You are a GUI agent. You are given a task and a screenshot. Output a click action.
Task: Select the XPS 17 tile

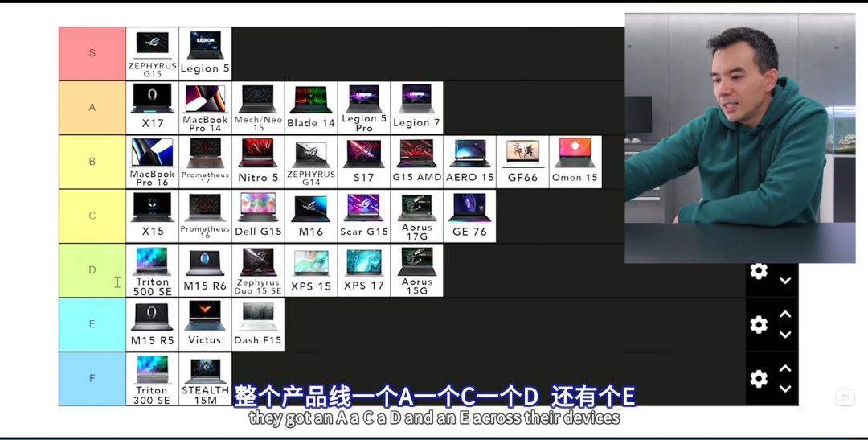point(364,270)
